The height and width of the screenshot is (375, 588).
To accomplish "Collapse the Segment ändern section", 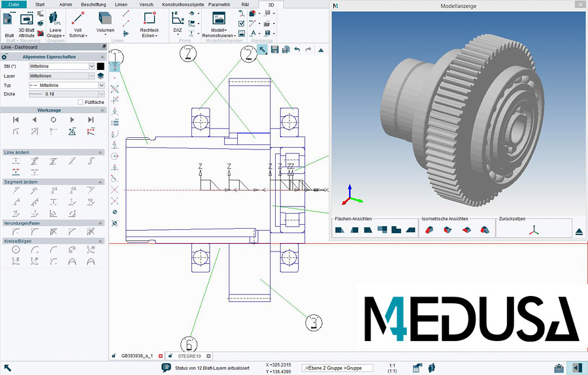I will (x=101, y=182).
